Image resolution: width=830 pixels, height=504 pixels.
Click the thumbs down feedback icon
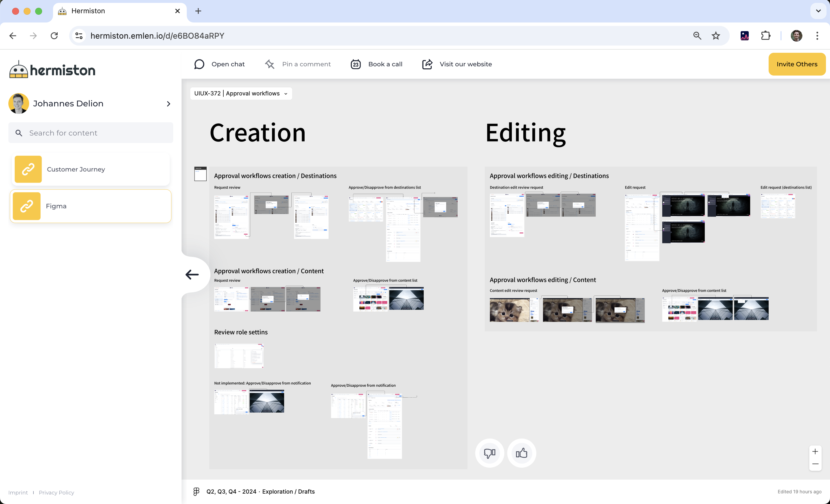point(489,453)
